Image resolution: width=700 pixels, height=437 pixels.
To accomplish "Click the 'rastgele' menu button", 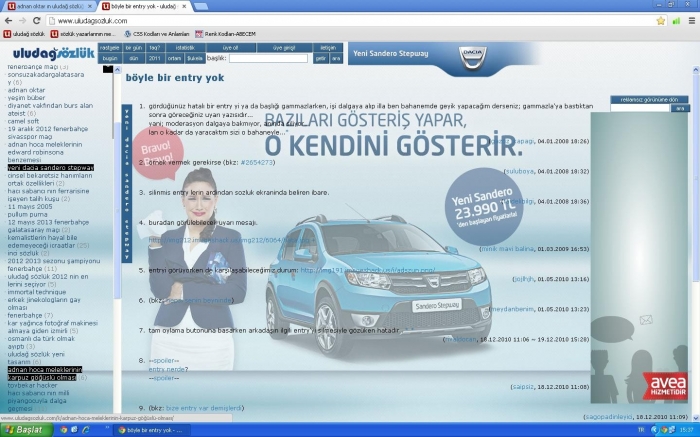I will click(x=110, y=48).
